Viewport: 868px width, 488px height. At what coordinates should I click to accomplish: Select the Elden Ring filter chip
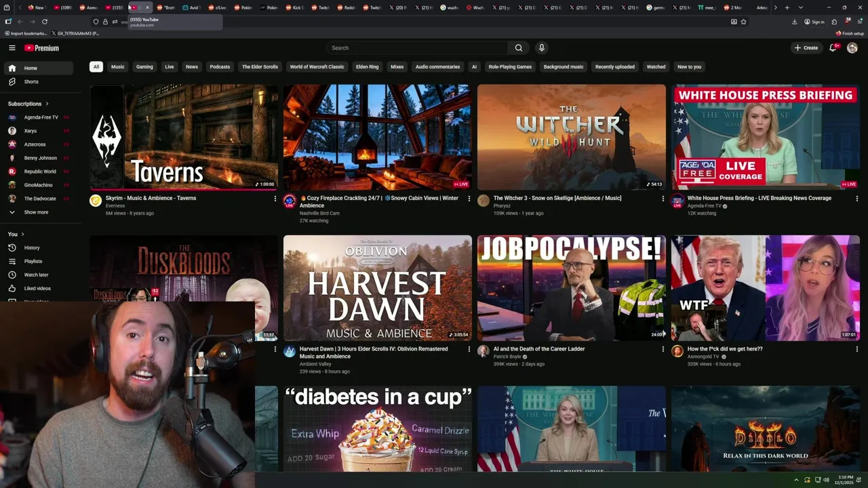click(x=368, y=66)
